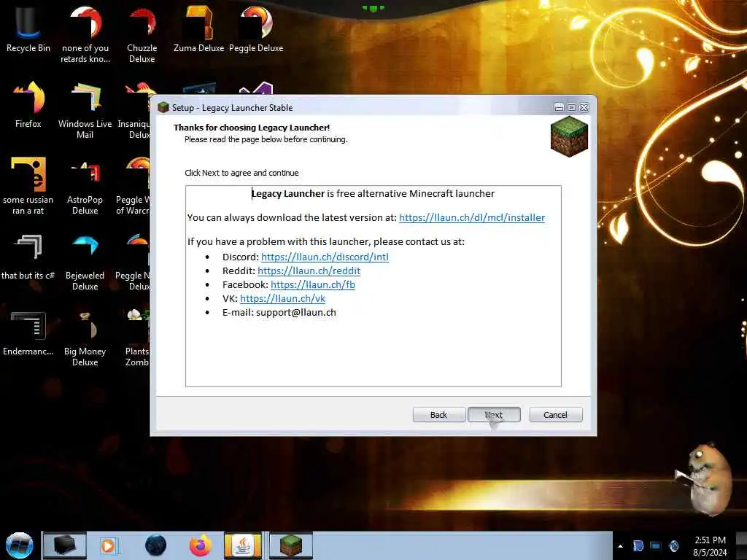Click the hamster desktop gadget
Screen dimensions: 747x560
click(x=704, y=478)
